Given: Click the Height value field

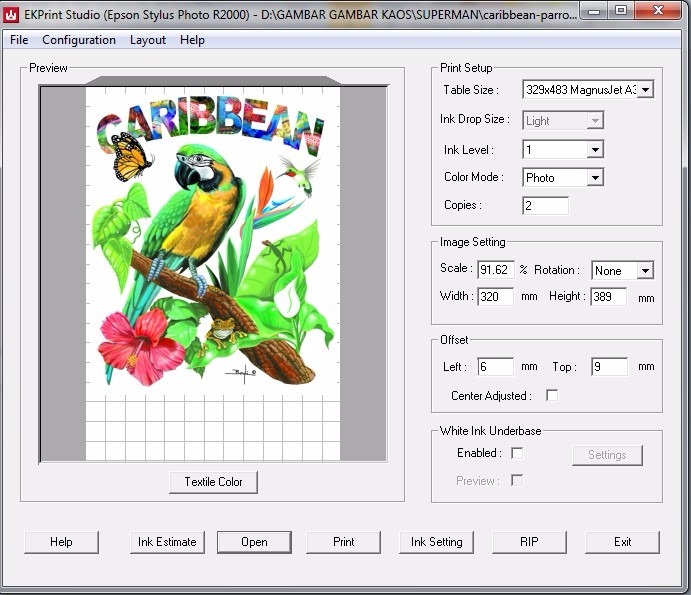Looking at the screenshot, I should pyautogui.click(x=609, y=297).
